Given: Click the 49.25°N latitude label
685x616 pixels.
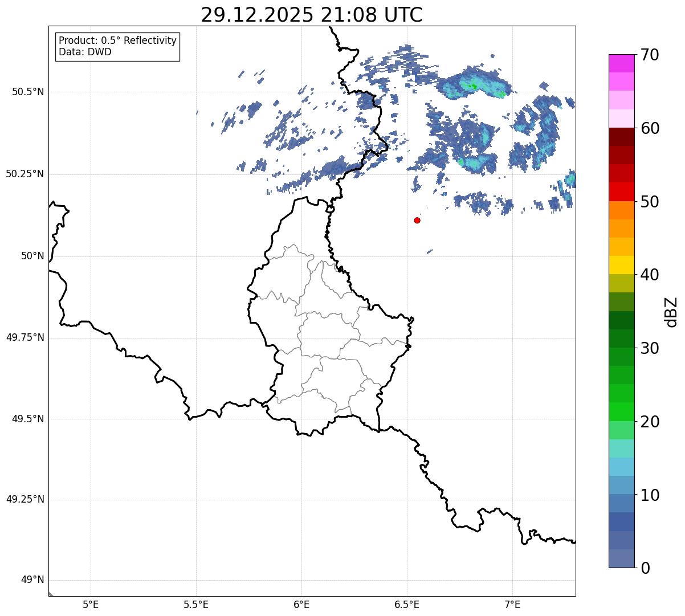Looking at the screenshot, I should coord(25,499).
